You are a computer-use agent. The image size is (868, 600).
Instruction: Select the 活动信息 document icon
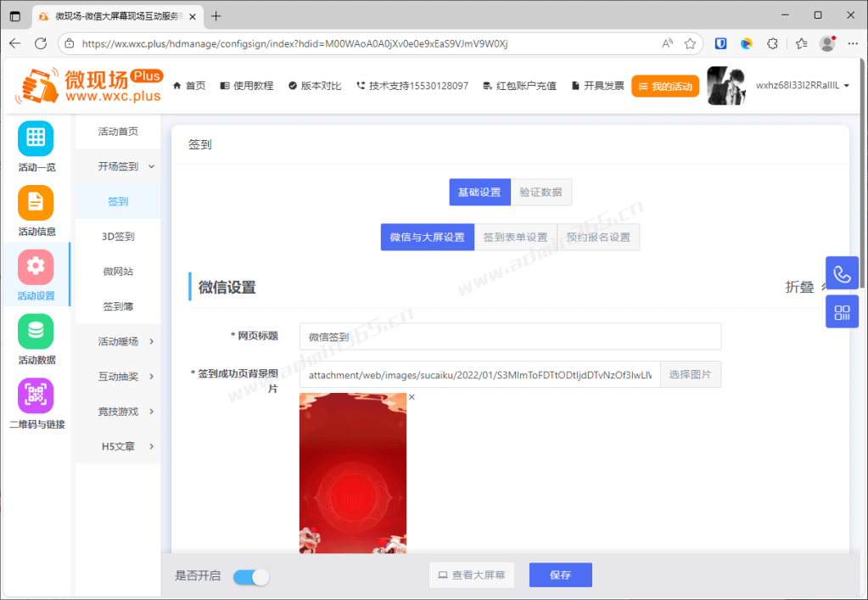(35, 204)
